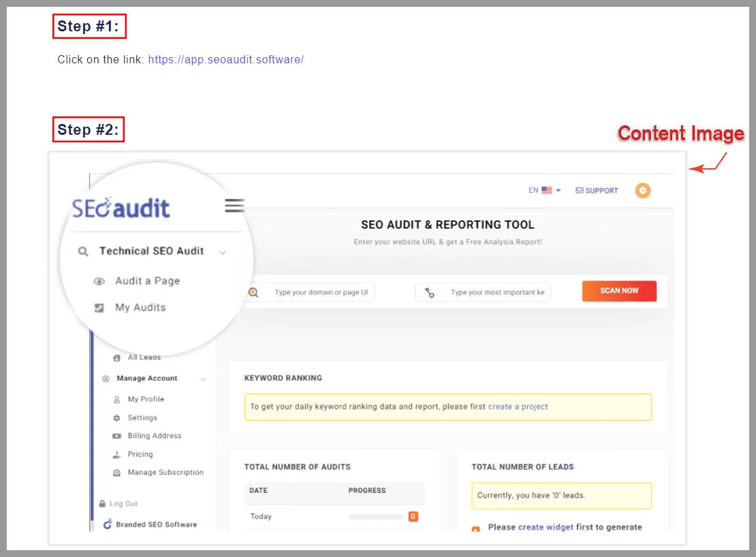Click Log Out
Image resolution: width=756 pixels, height=557 pixels.
123,503
